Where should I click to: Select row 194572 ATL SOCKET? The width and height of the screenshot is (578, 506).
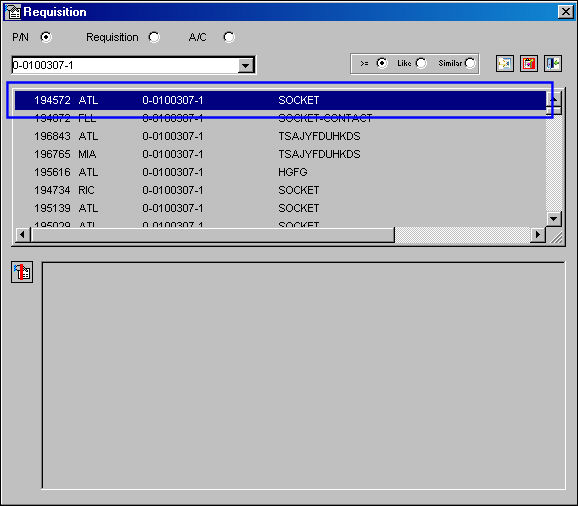point(280,100)
